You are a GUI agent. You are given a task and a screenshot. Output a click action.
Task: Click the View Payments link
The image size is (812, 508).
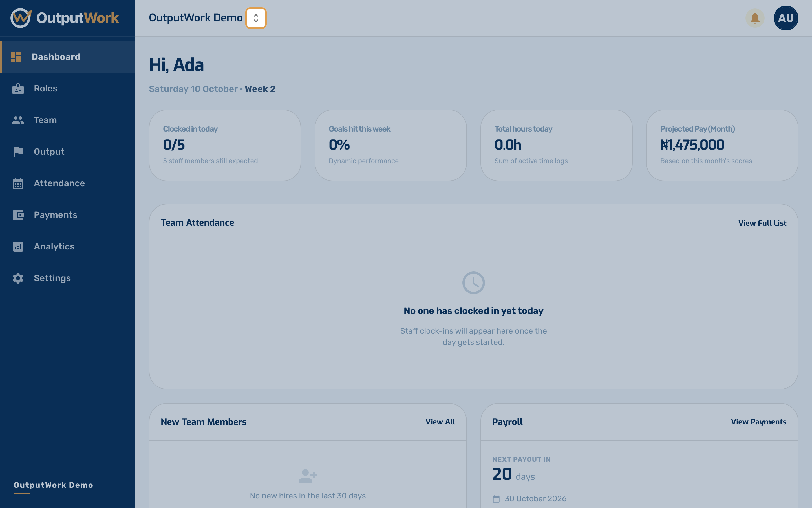pyautogui.click(x=759, y=422)
